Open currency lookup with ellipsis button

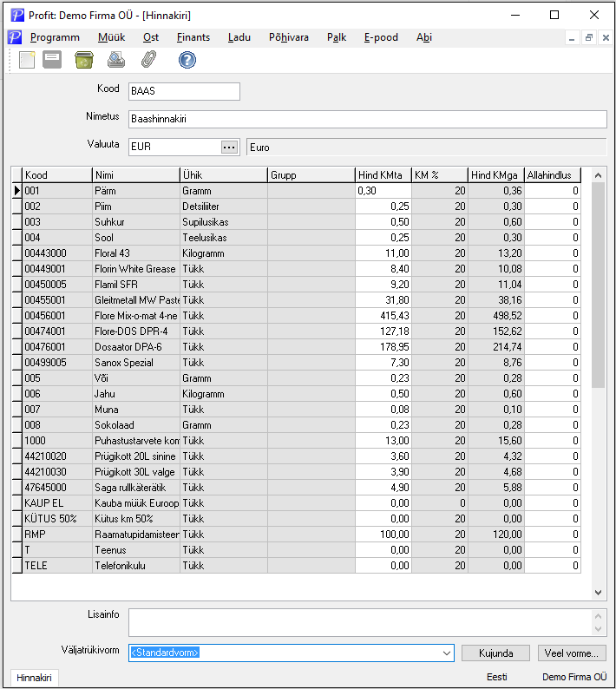tap(229, 148)
